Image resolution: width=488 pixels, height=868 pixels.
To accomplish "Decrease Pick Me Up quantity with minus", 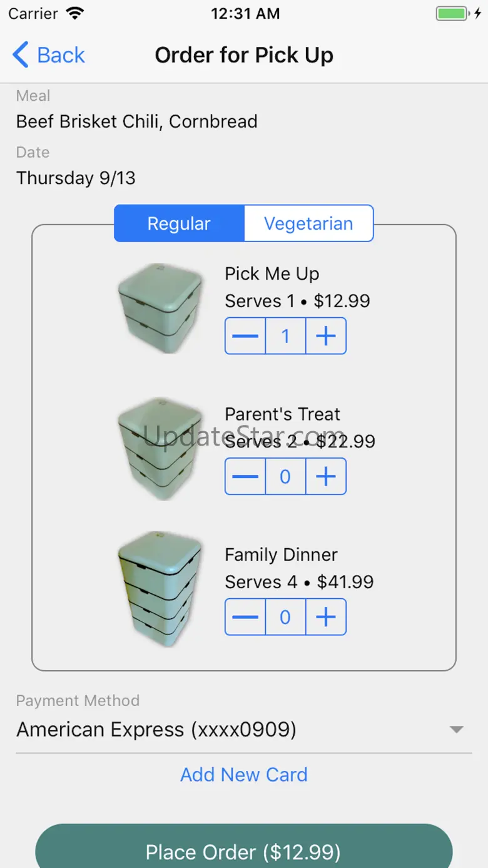I will click(245, 336).
